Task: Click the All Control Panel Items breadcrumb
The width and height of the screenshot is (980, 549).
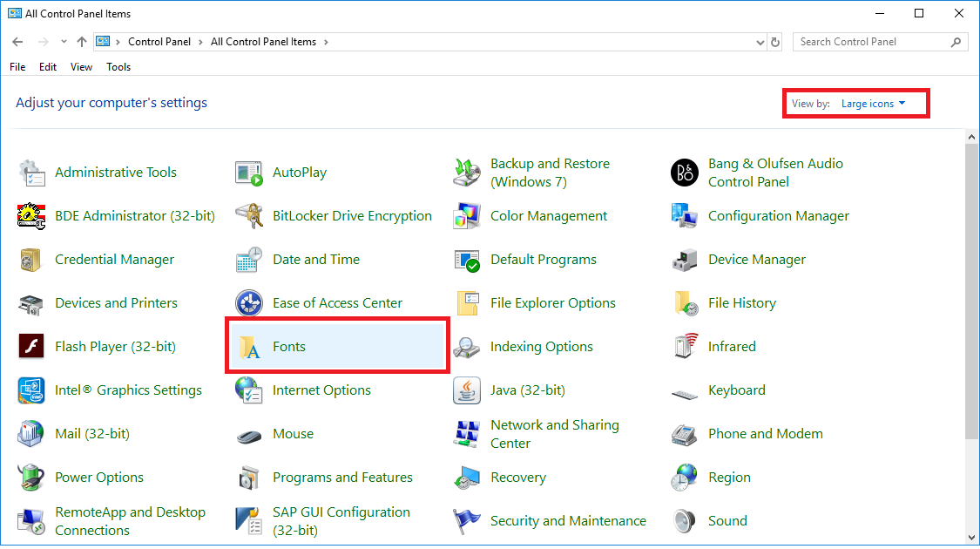Action: (263, 42)
